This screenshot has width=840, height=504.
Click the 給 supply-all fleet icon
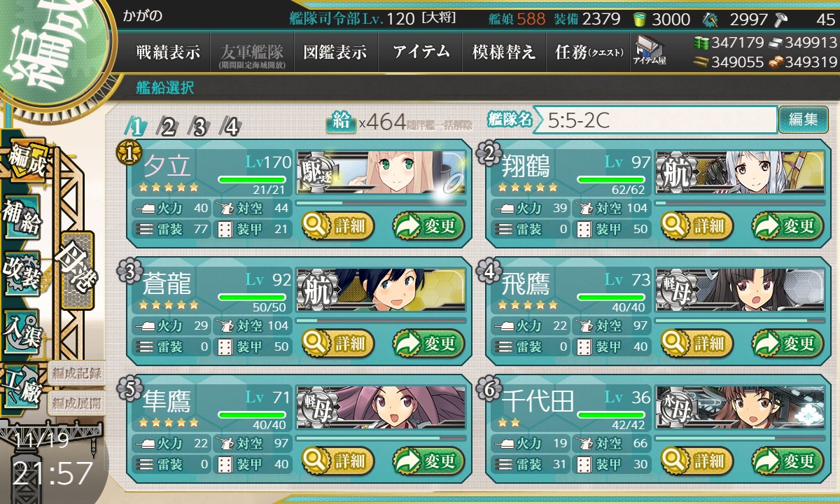click(x=341, y=121)
